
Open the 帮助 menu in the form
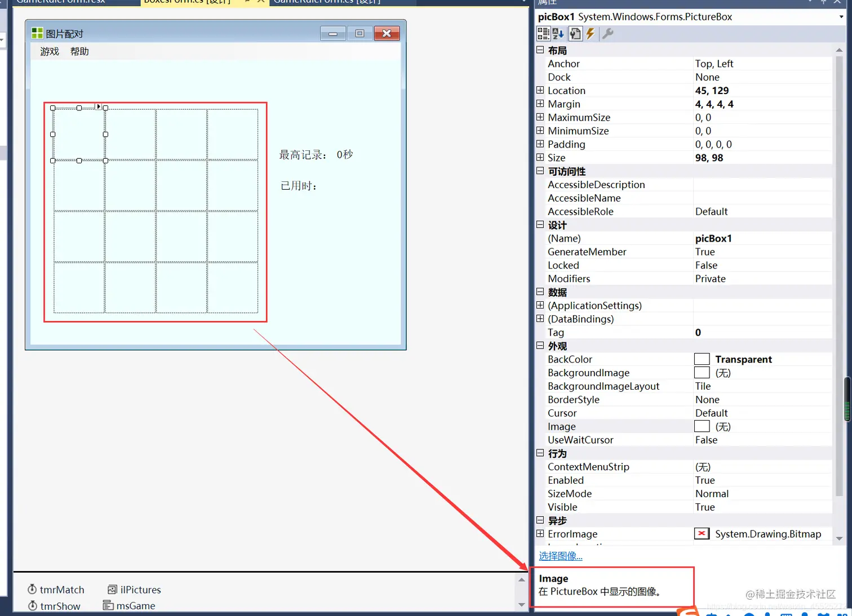(x=79, y=51)
